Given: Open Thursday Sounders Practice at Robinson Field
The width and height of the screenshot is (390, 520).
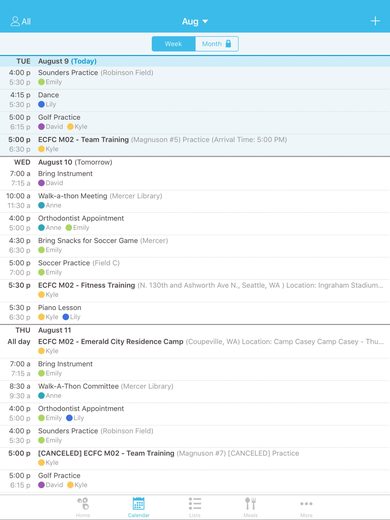Looking at the screenshot, I should coord(195,436).
